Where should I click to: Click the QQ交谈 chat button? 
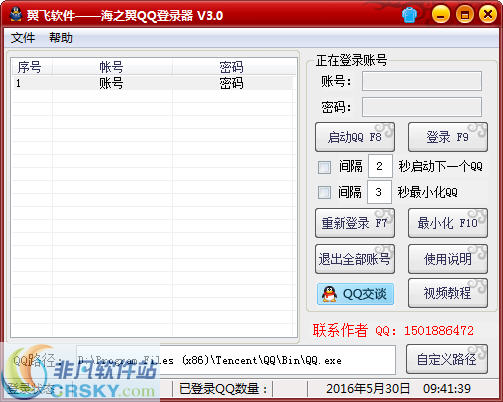355,294
